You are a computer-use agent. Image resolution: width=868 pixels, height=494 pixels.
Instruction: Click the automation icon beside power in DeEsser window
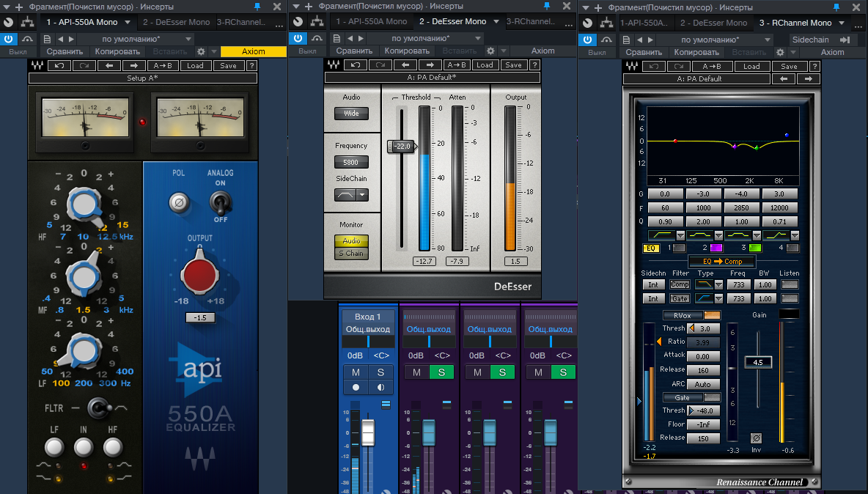(x=317, y=38)
